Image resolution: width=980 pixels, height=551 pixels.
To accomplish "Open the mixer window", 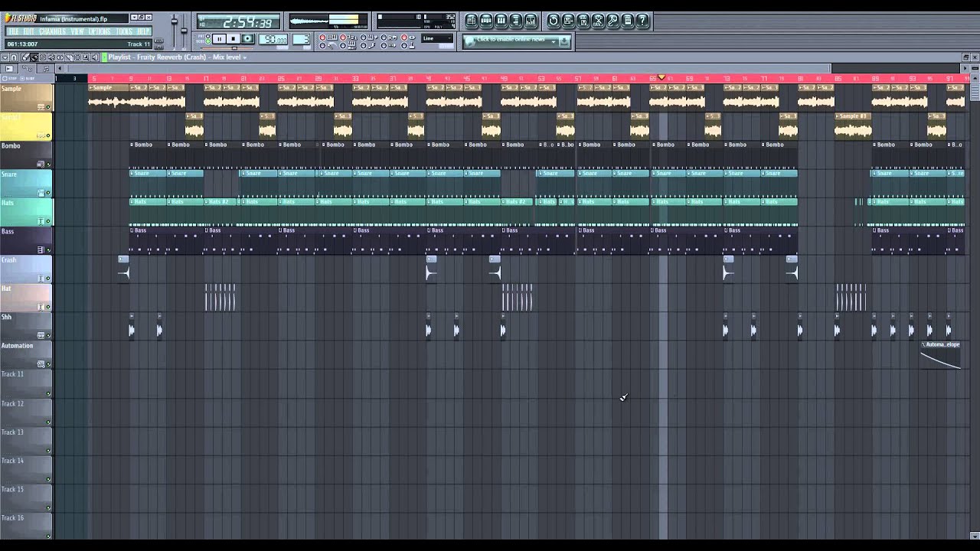I will 531,21.
